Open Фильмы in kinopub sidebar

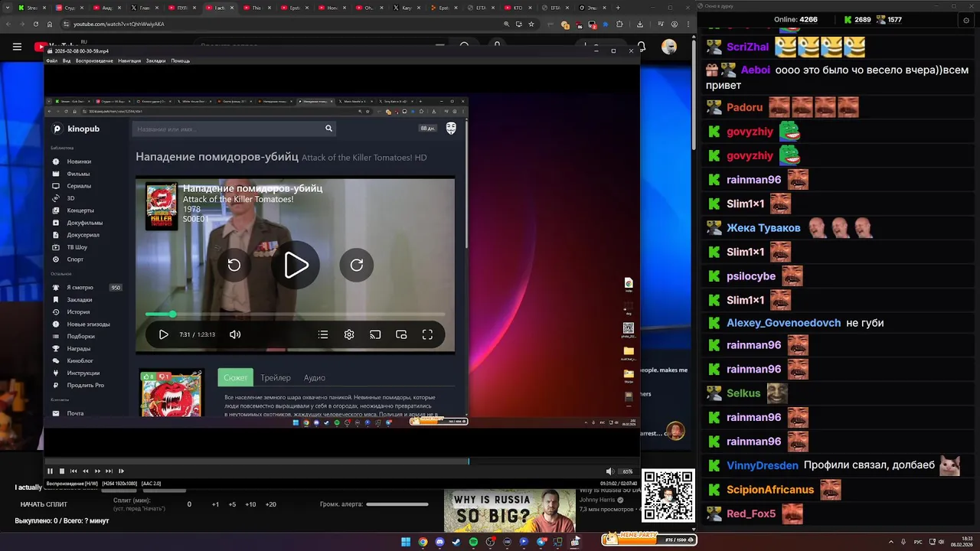(x=78, y=174)
